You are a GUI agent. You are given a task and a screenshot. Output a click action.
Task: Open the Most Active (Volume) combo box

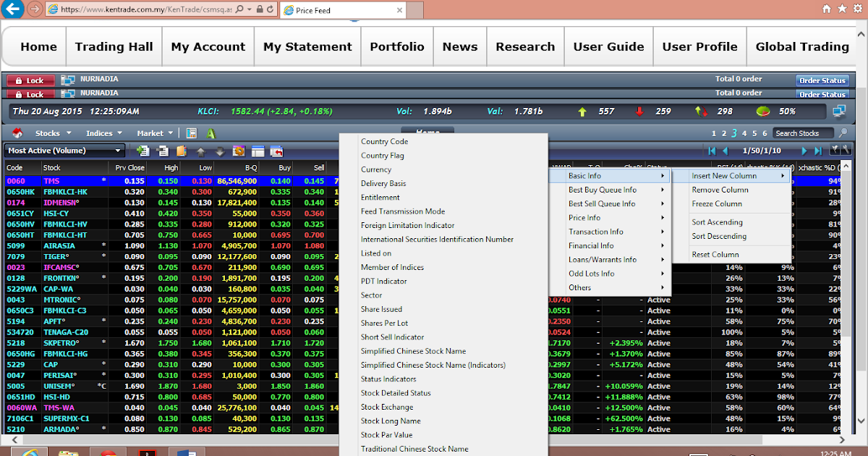tap(65, 151)
